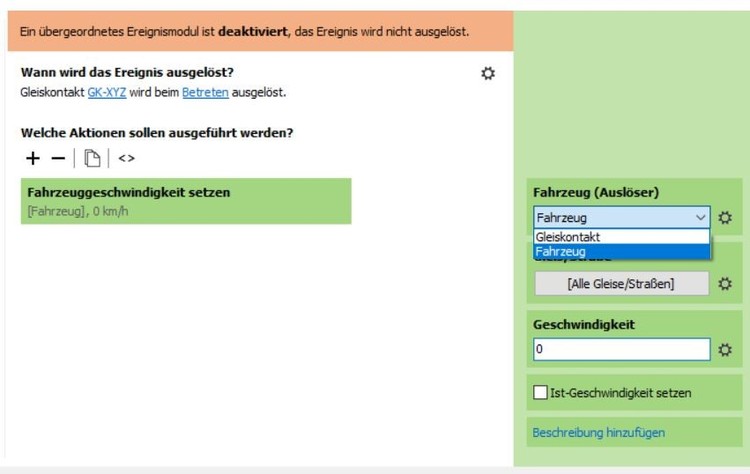Image resolution: width=750 pixels, height=474 pixels.
Task: Click the minus icon to remove action
Action: (58, 158)
